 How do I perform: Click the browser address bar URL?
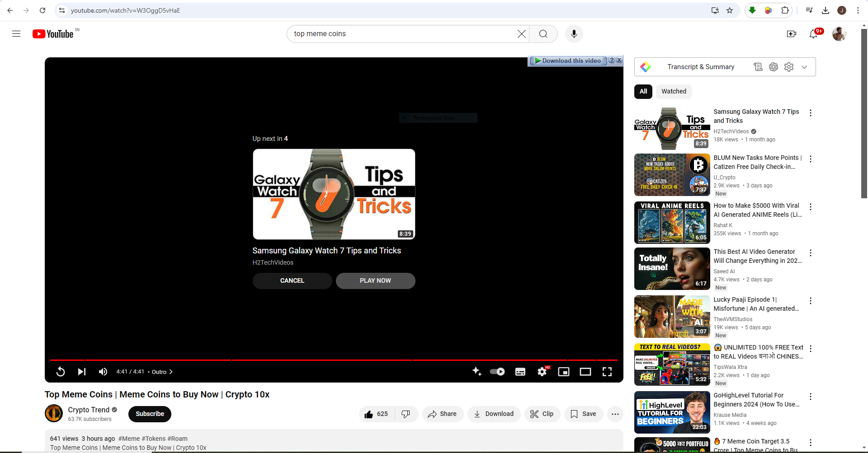pos(125,10)
